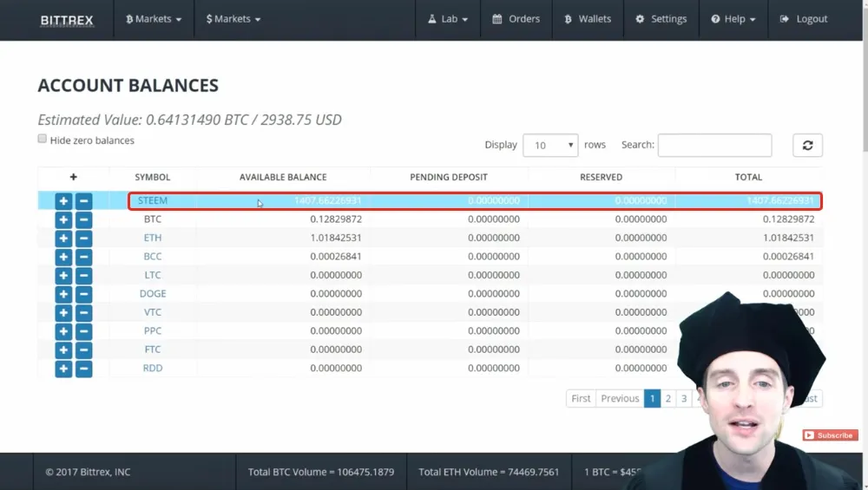The image size is (868, 490).
Task: Sort by TOTAL column header
Action: point(748,177)
